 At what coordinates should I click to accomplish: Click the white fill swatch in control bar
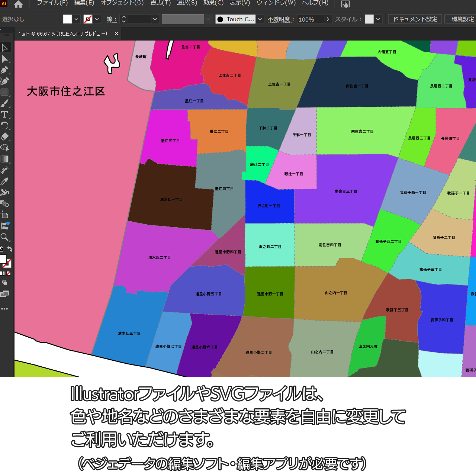[67, 19]
